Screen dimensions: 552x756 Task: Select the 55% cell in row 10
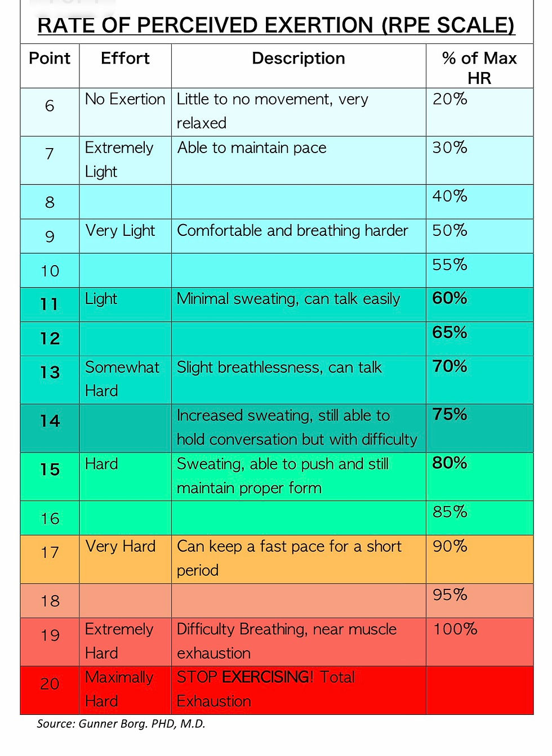[x=479, y=270]
